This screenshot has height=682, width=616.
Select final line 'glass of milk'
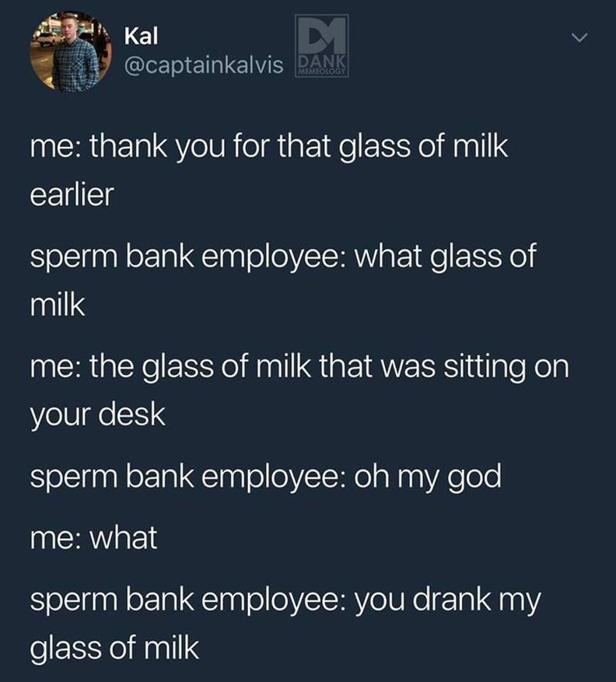pos(114,649)
